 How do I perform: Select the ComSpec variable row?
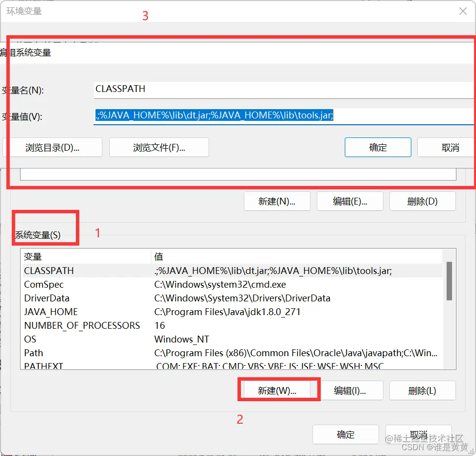(x=232, y=285)
